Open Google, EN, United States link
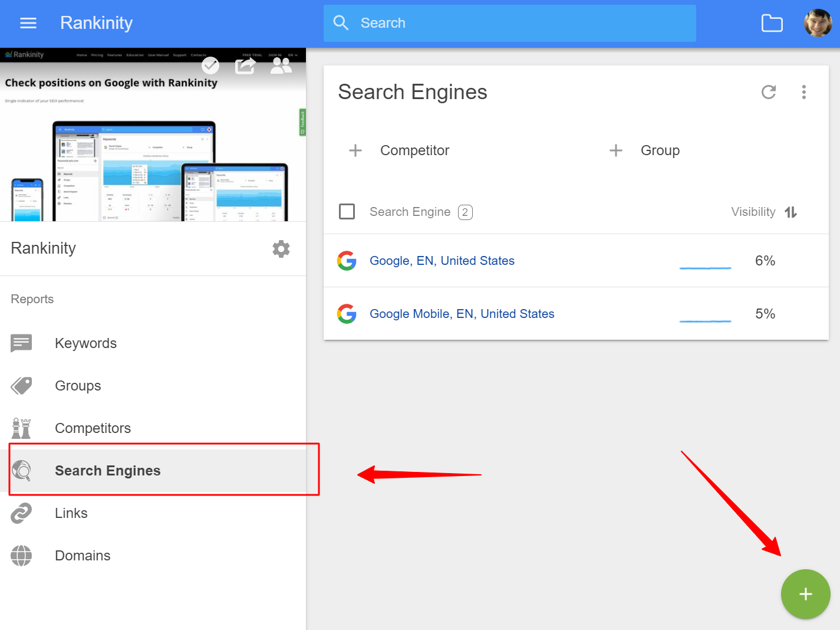Image resolution: width=840 pixels, height=630 pixels. tap(442, 261)
